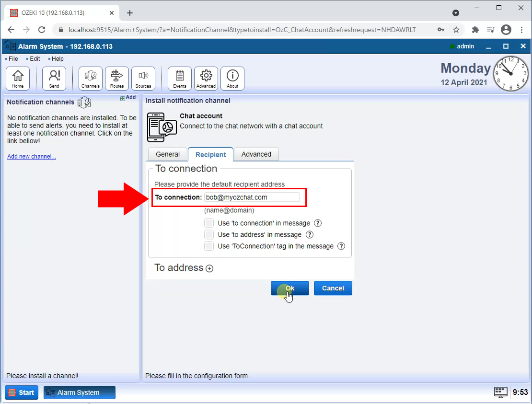Open Advanced settings icon

(206, 78)
